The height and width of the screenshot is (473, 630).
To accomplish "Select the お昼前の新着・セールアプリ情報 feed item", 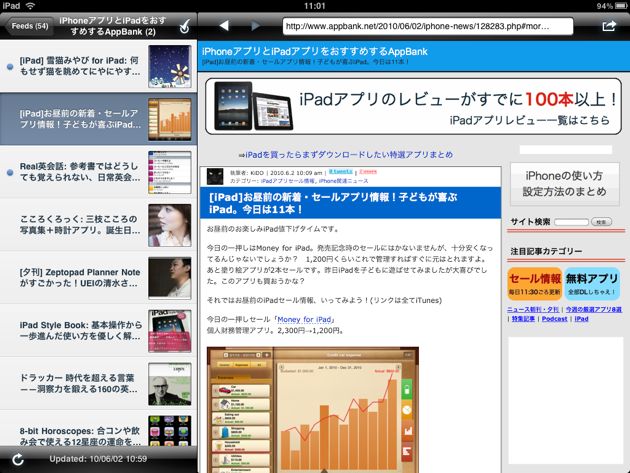I will click(98, 119).
